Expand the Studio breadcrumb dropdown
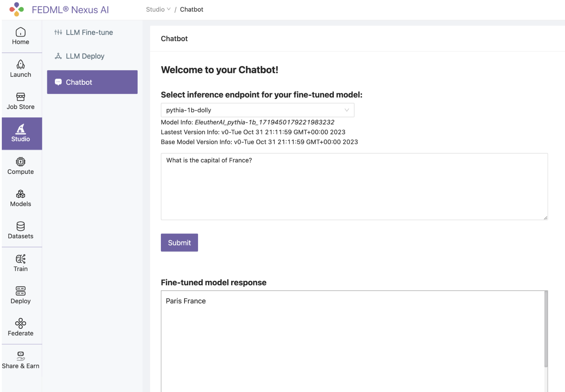The height and width of the screenshot is (392, 565). coord(158,9)
